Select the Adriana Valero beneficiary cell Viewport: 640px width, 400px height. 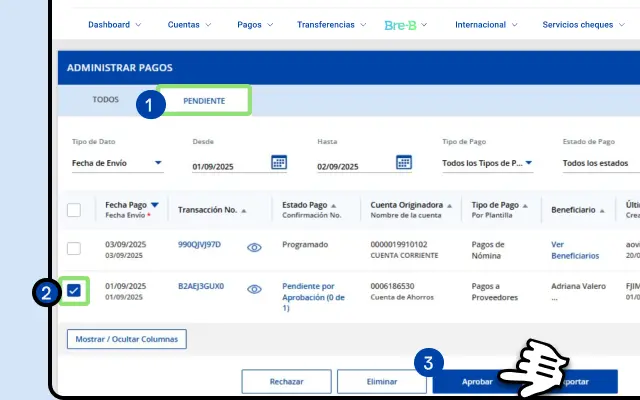coord(578,292)
